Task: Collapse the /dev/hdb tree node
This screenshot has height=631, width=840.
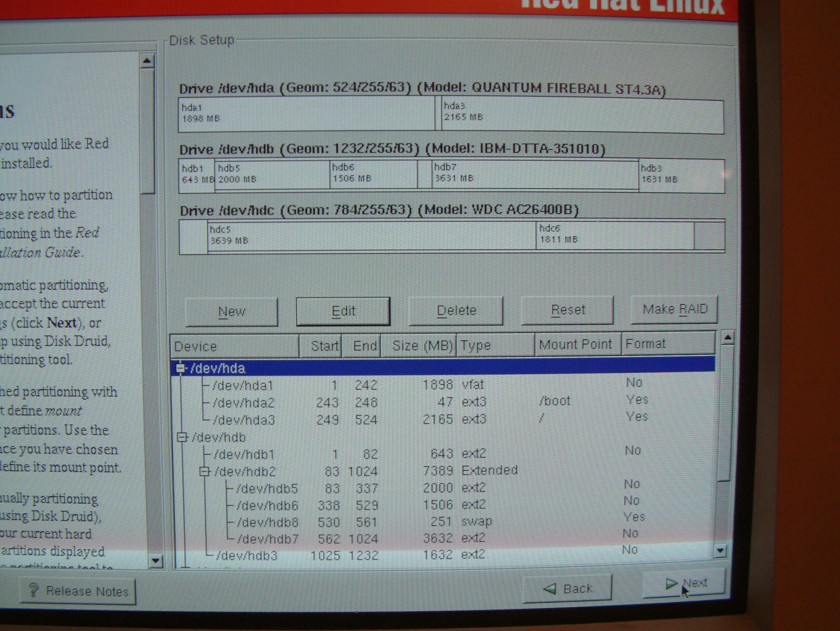Action: (182, 437)
